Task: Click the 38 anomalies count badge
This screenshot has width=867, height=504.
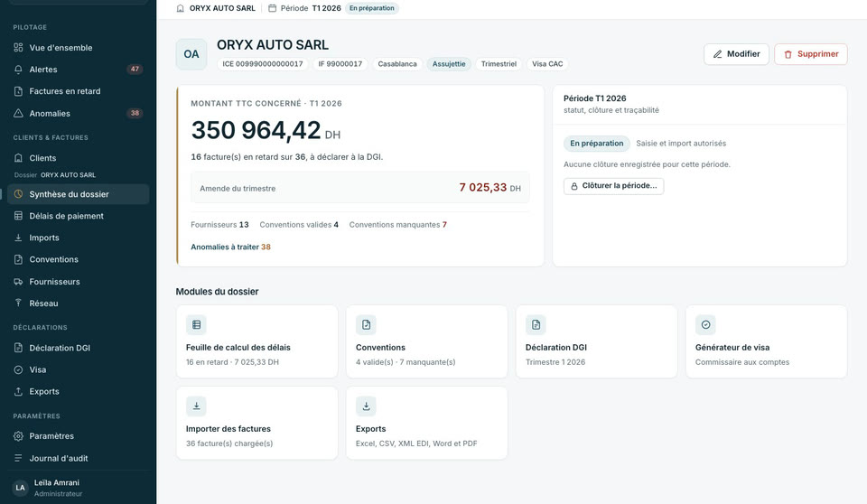Action: click(x=135, y=114)
